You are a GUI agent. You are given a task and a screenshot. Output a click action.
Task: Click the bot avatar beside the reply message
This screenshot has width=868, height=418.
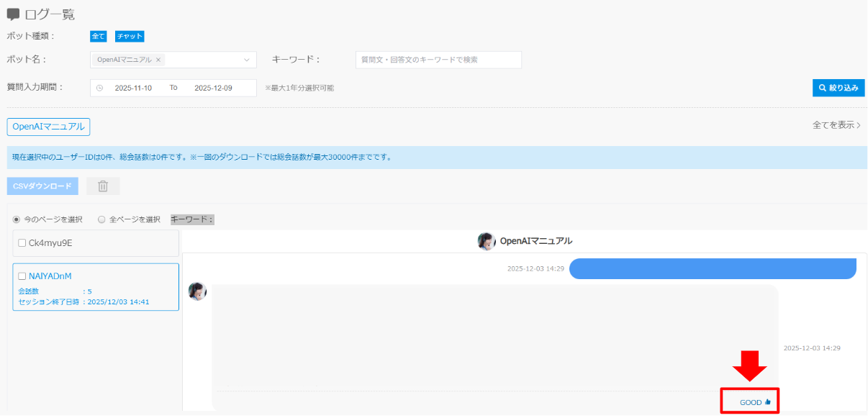coord(196,291)
